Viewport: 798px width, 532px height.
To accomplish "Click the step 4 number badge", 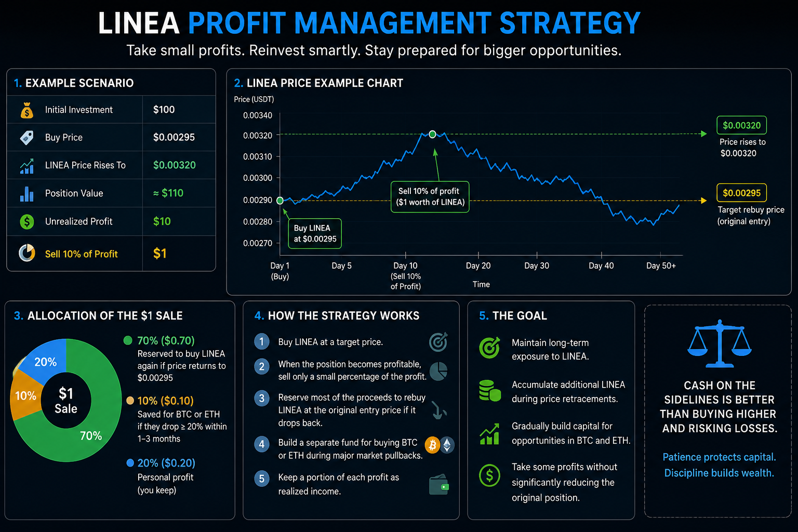I will [x=261, y=444].
